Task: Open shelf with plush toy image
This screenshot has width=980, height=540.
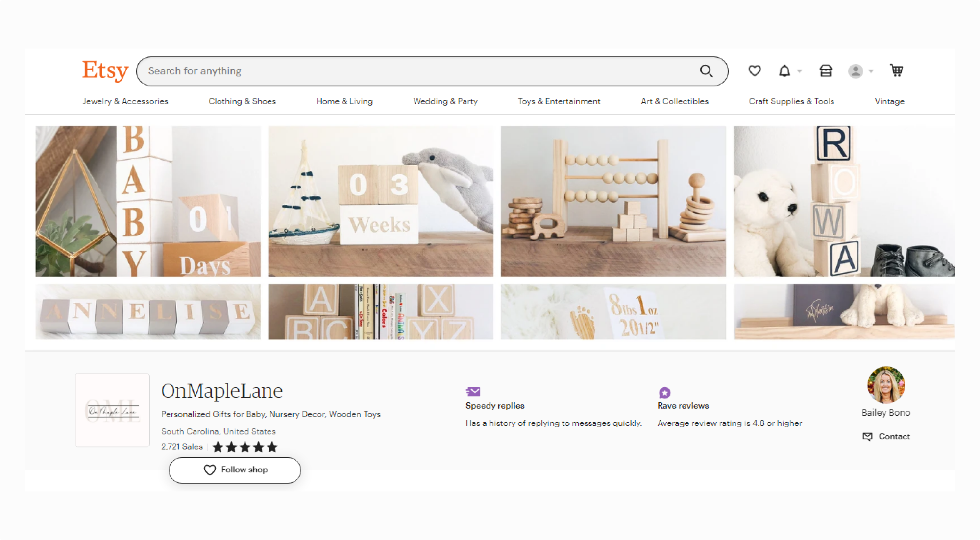Action: pos(844,312)
